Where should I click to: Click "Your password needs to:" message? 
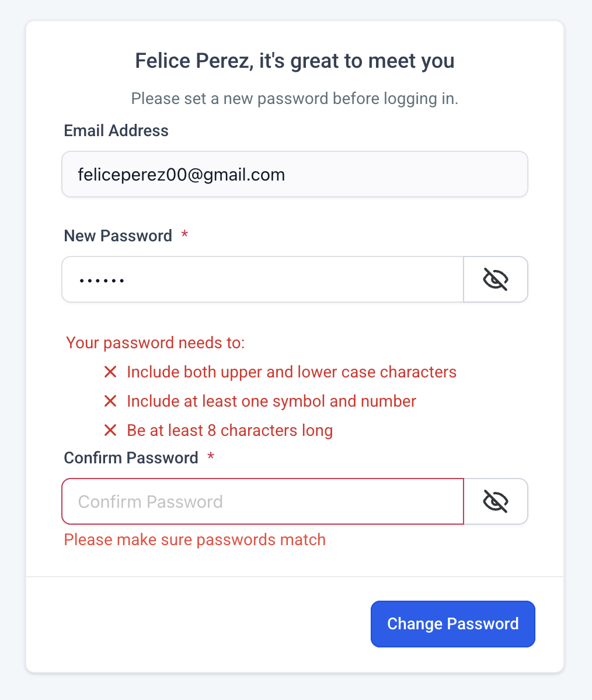click(x=155, y=342)
